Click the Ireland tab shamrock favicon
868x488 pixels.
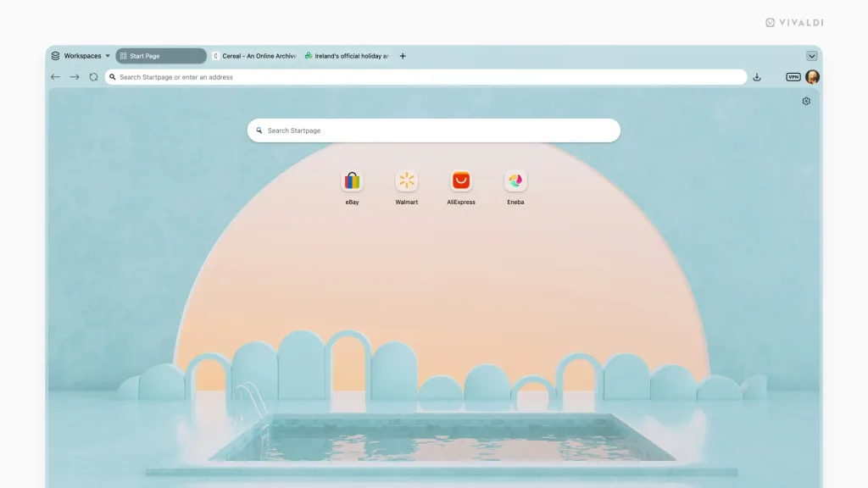point(309,56)
